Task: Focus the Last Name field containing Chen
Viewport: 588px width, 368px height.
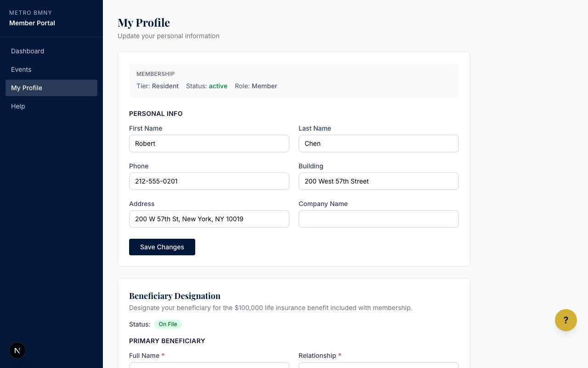Action: (x=379, y=144)
